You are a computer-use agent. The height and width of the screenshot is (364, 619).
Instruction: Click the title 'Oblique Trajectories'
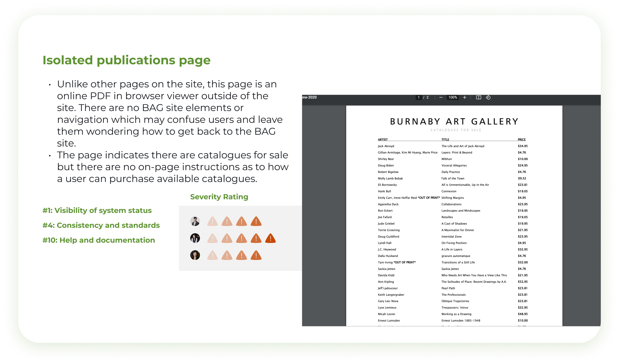[455, 301]
